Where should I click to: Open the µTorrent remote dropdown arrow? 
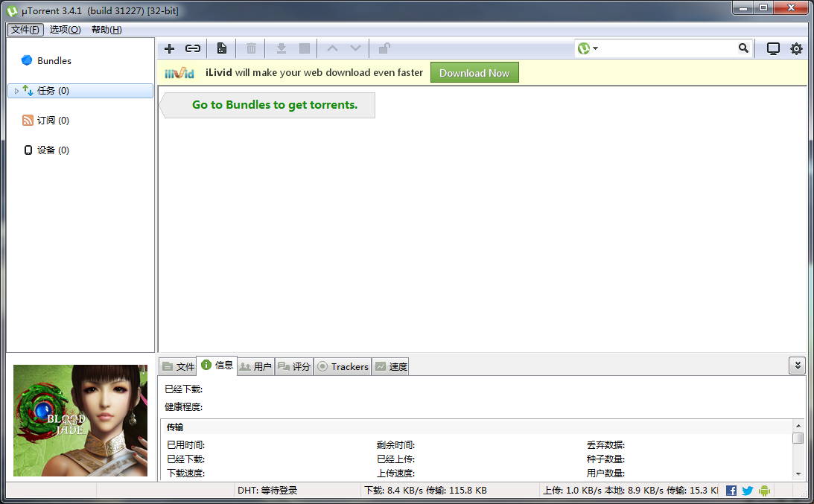[x=595, y=48]
